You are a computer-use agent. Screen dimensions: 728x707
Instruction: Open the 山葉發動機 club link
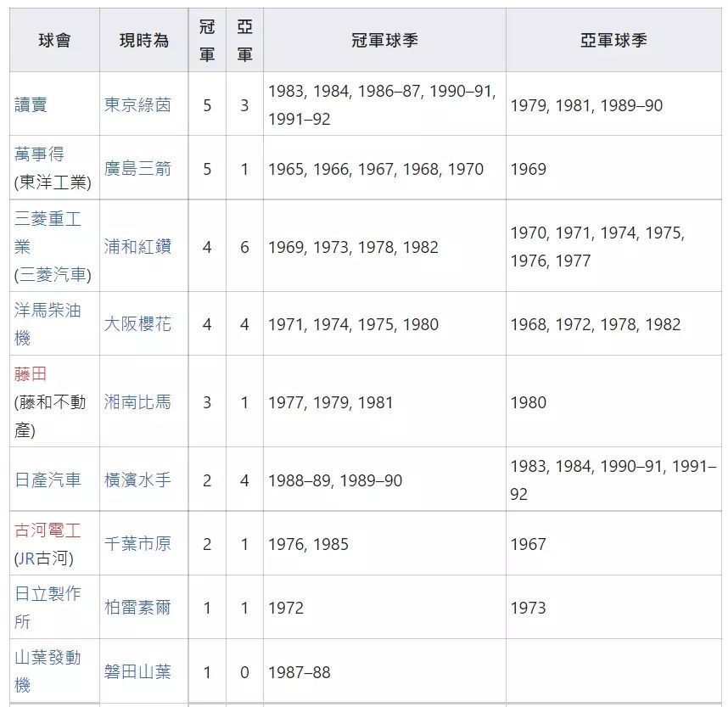pos(48,671)
